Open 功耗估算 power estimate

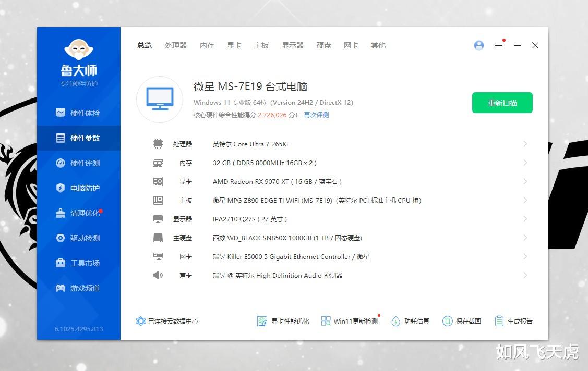point(410,321)
